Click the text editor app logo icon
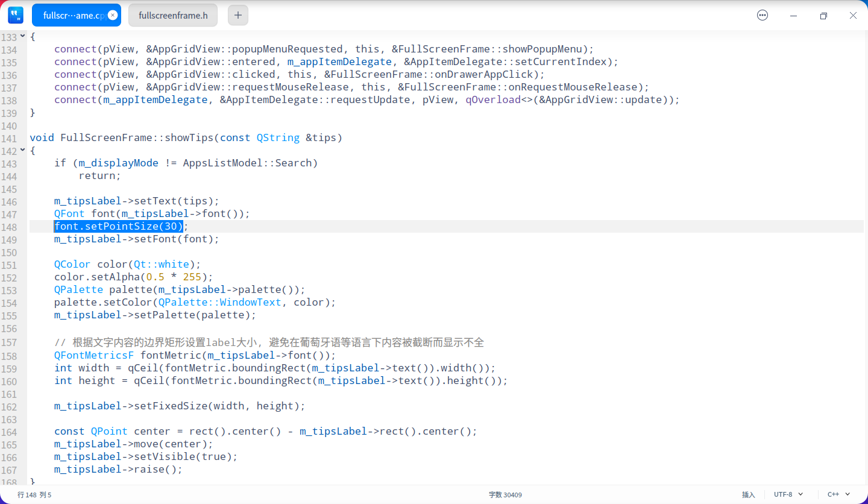 coord(16,15)
